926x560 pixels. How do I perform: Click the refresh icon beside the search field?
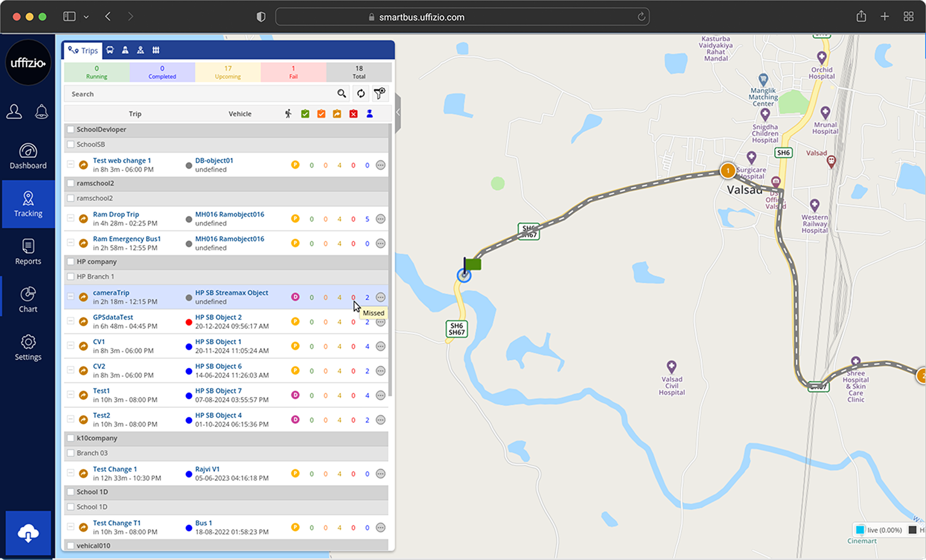click(x=360, y=94)
